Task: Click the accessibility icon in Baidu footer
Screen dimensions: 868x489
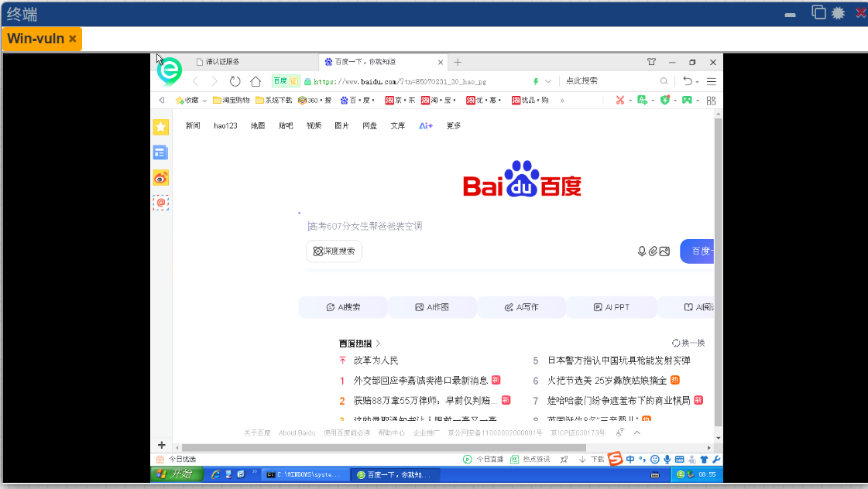Action: (620, 433)
